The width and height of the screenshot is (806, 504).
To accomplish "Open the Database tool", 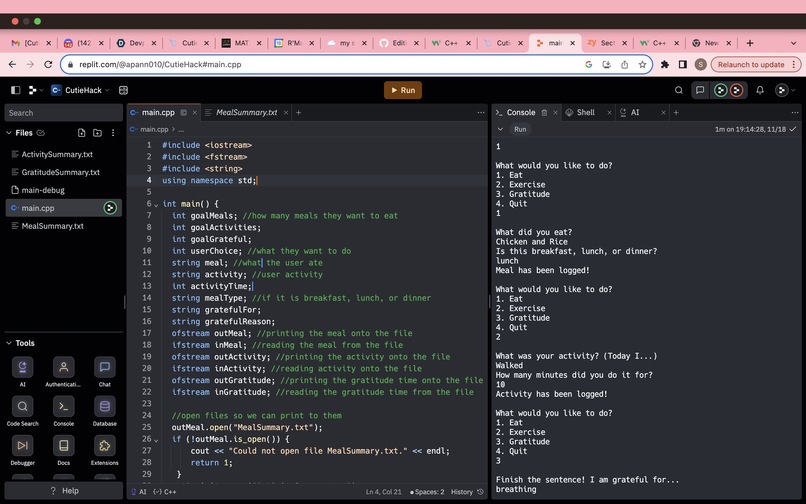I will 104,406.
